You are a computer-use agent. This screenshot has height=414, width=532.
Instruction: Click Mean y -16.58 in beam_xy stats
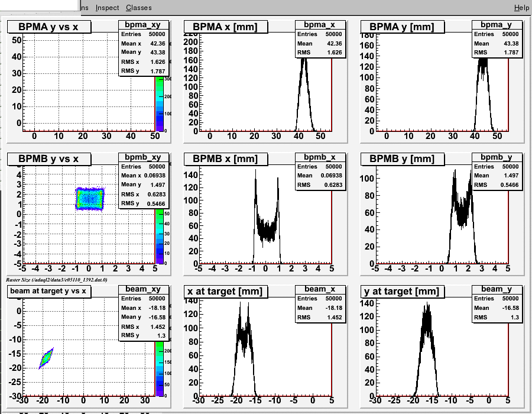click(x=143, y=317)
